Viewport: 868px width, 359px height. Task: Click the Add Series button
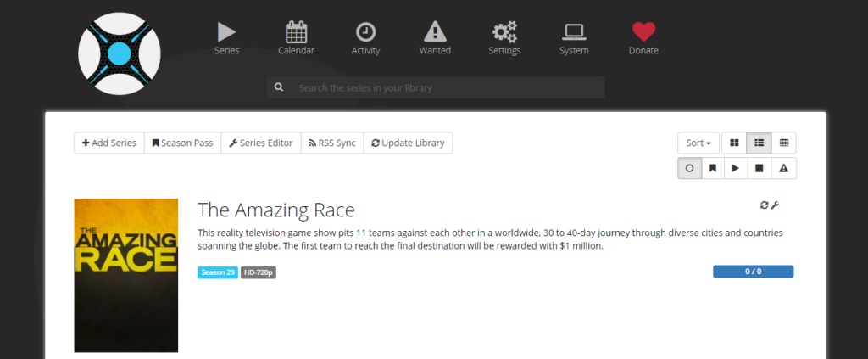109,143
